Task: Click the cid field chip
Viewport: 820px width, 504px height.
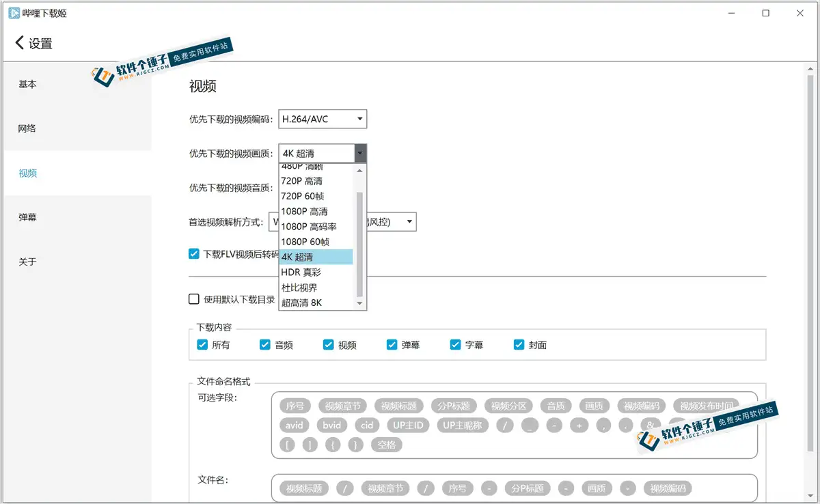Action: (x=368, y=425)
